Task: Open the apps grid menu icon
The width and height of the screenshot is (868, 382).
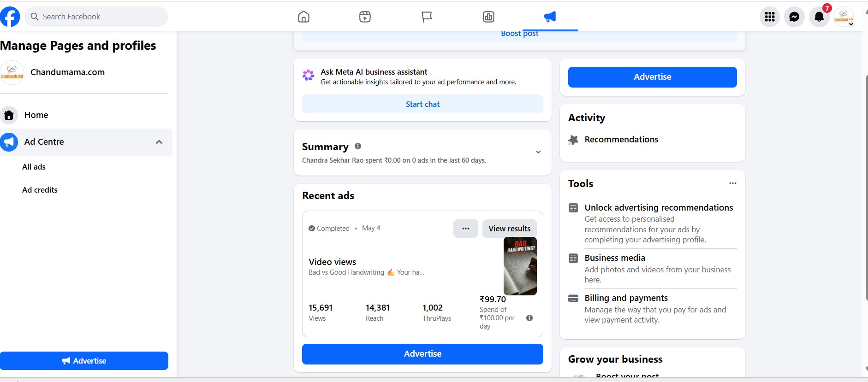Action: coord(770,17)
